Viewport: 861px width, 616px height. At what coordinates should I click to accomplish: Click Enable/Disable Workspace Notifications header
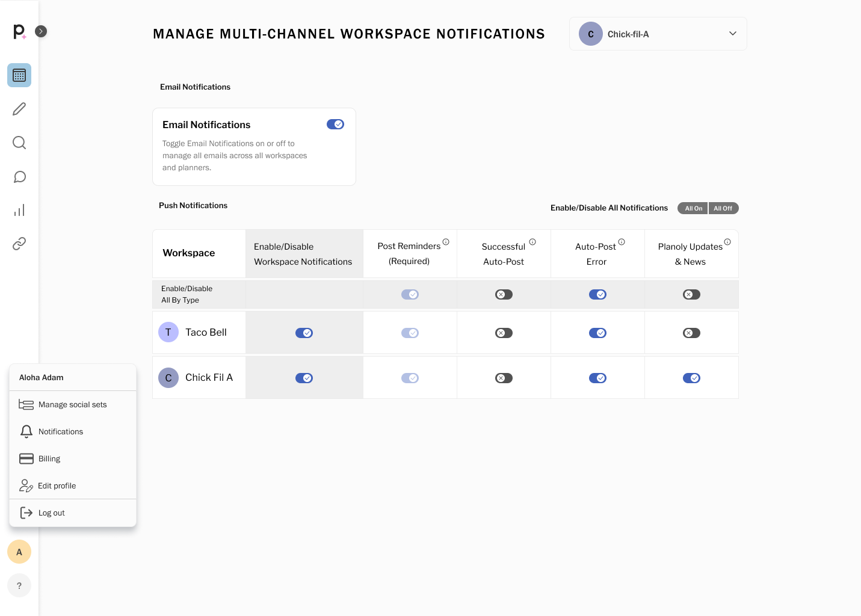tap(303, 254)
